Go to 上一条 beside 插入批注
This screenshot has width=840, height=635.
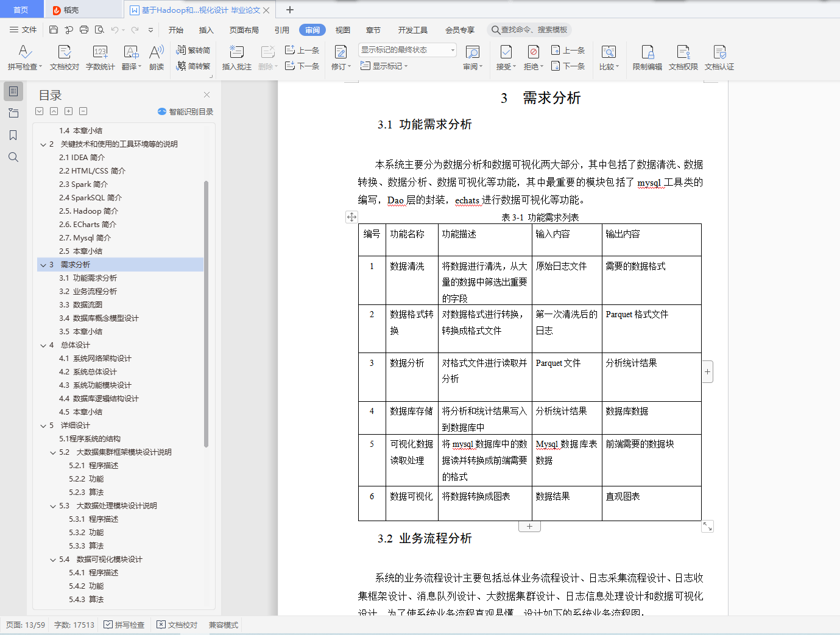[x=302, y=50]
